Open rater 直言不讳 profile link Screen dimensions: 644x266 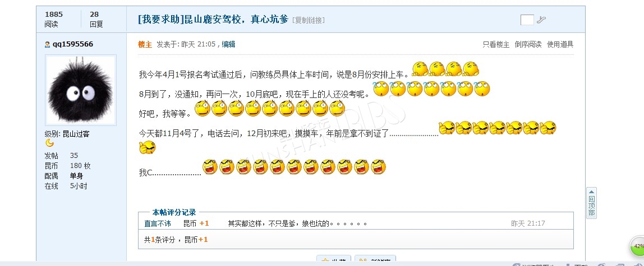point(157,223)
